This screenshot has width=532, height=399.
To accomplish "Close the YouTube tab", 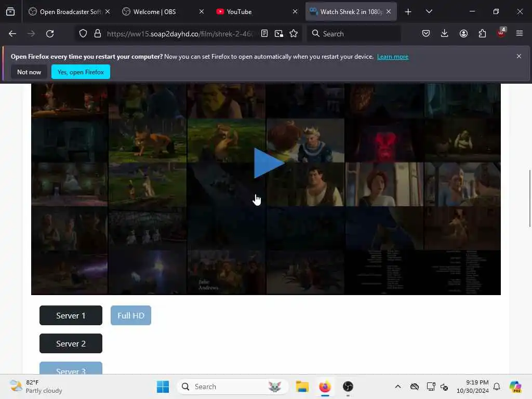I will 295,11.
